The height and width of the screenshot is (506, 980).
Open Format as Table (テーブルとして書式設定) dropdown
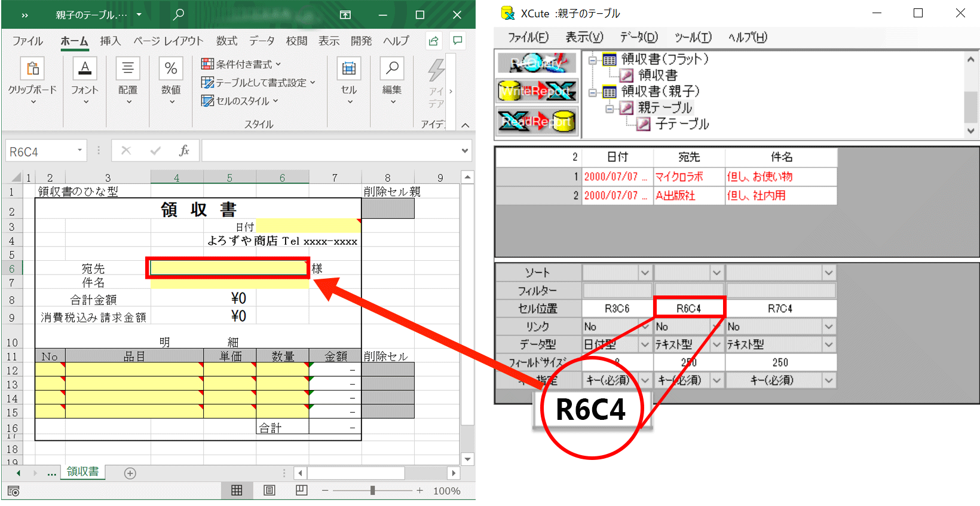click(258, 83)
